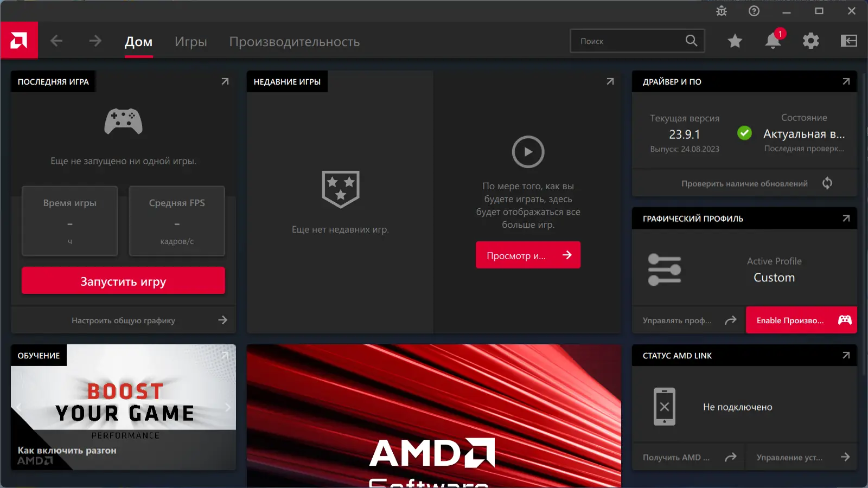Expand the СТАТУС AMD LINK panel
The width and height of the screenshot is (868, 488).
[846, 355]
